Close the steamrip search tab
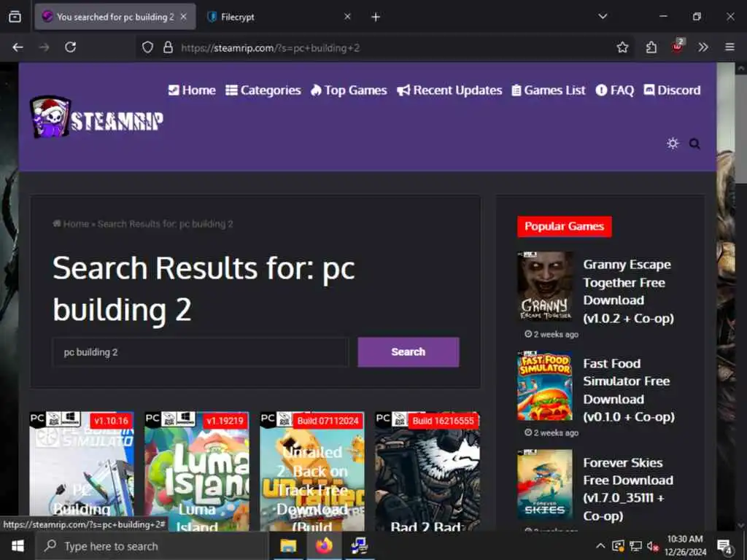Image resolution: width=747 pixels, height=560 pixels. click(183, 17)
